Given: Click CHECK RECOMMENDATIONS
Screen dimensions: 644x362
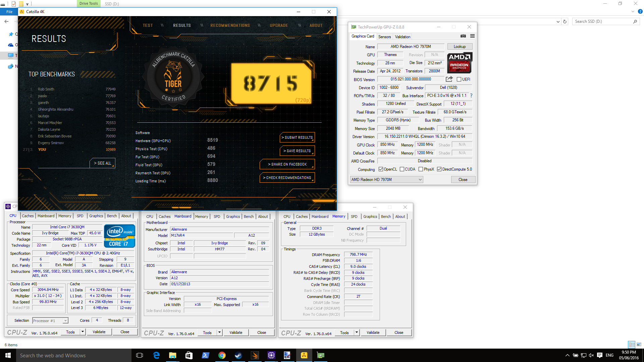Looking at the screenshot, I should tap(287, 178).
